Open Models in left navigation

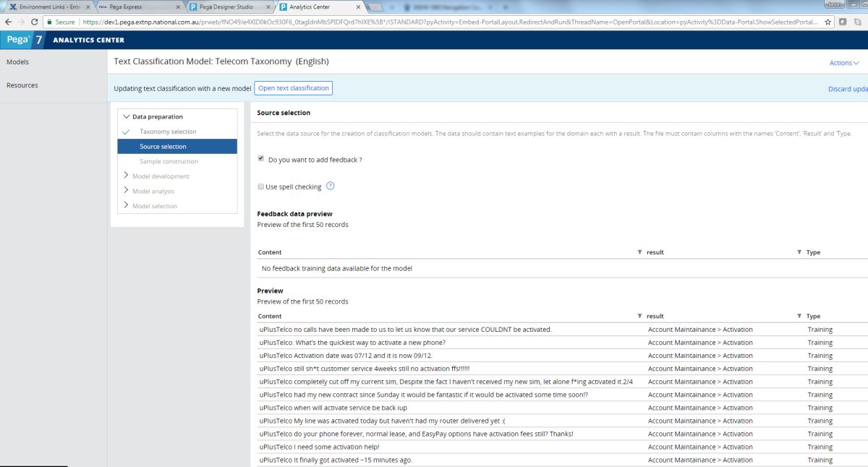pos(17,62)
